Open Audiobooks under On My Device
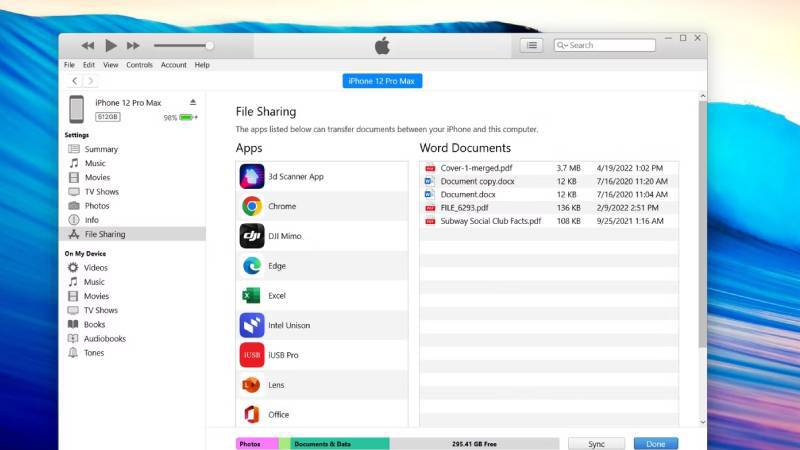Screen dimensions: 800x450 coord(105,339)
